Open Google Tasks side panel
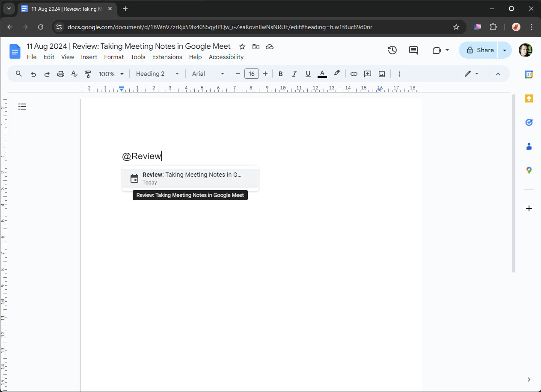Viewport: 541px width, 392px height. (x=529, y=122)
